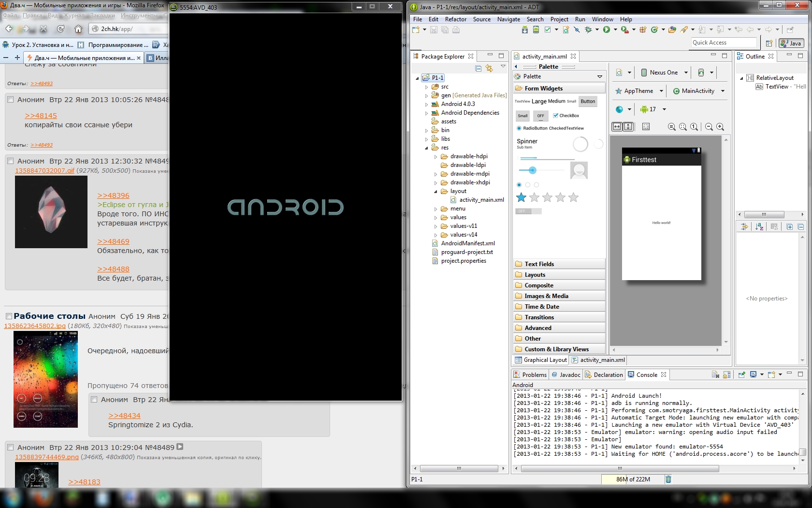
Task: Click the >>48396 reply link
Action: 113,195
